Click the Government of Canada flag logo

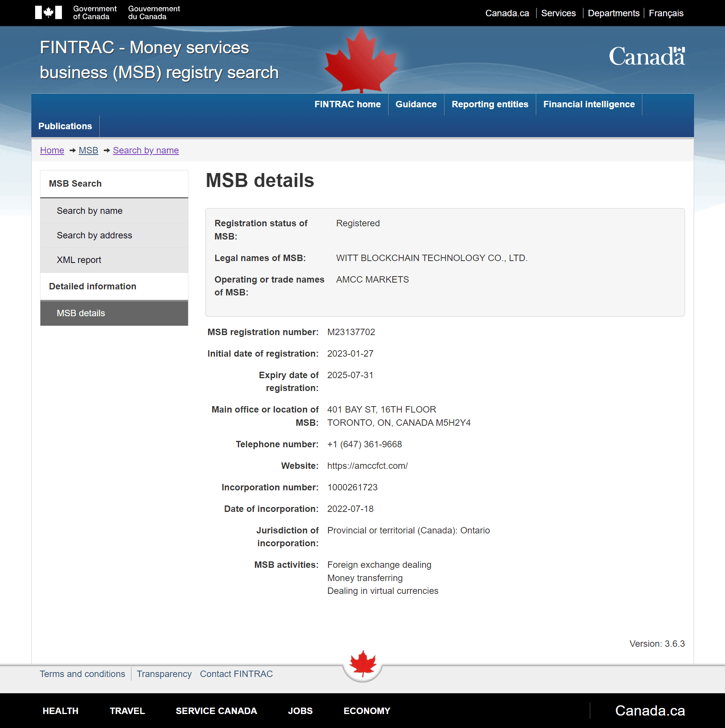[48, 12]
